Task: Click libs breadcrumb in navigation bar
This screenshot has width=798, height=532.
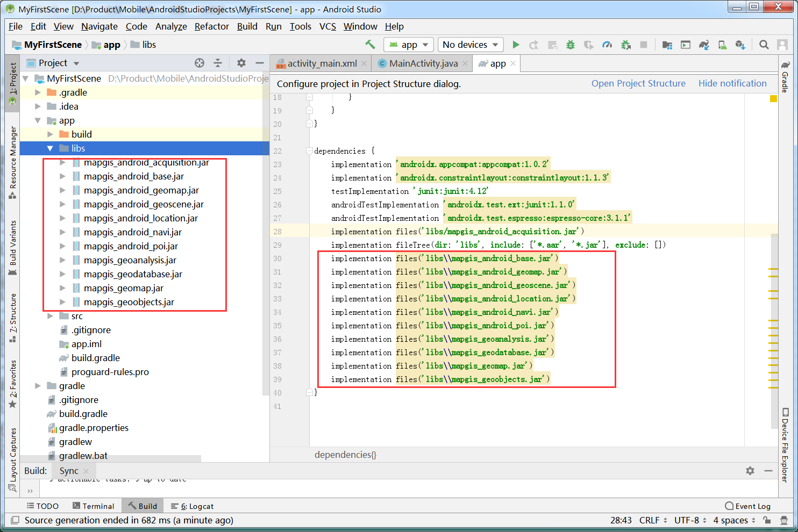Action: pos(143,45)
